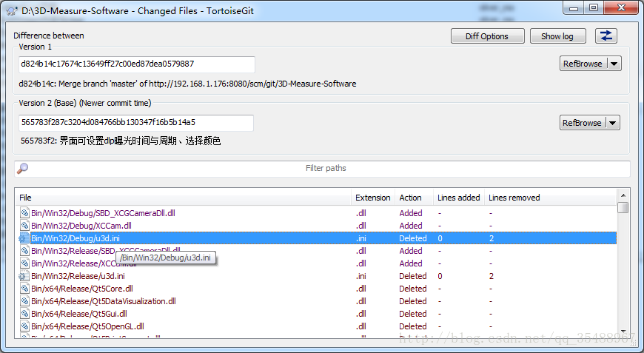
Task: Focus the Version 2 commit hash field
Action: tap(136, 123)
